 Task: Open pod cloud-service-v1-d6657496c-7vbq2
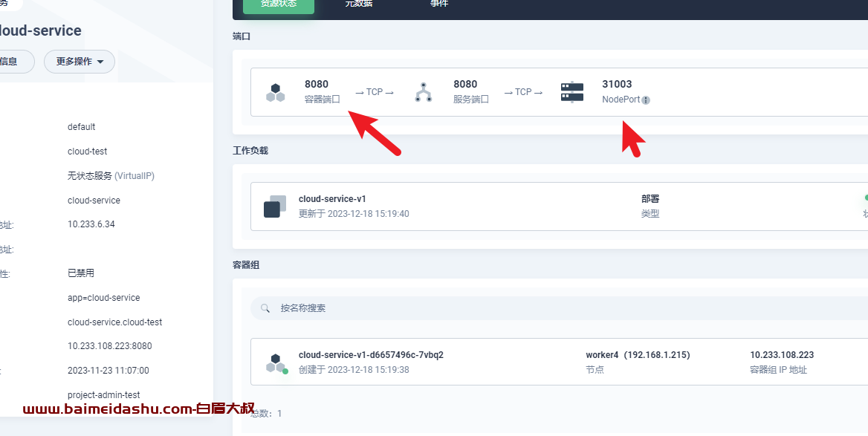371,355
